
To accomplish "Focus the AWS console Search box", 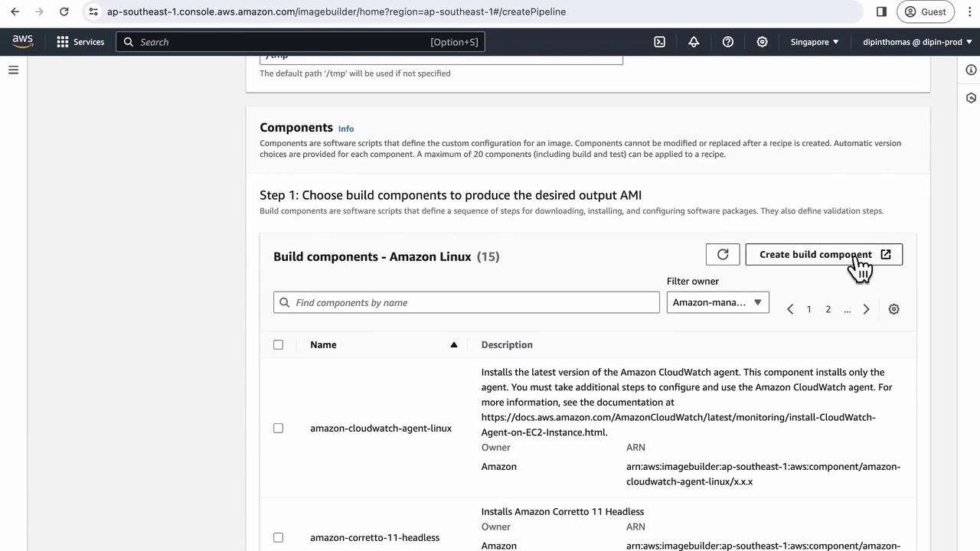I will [300, 42].
